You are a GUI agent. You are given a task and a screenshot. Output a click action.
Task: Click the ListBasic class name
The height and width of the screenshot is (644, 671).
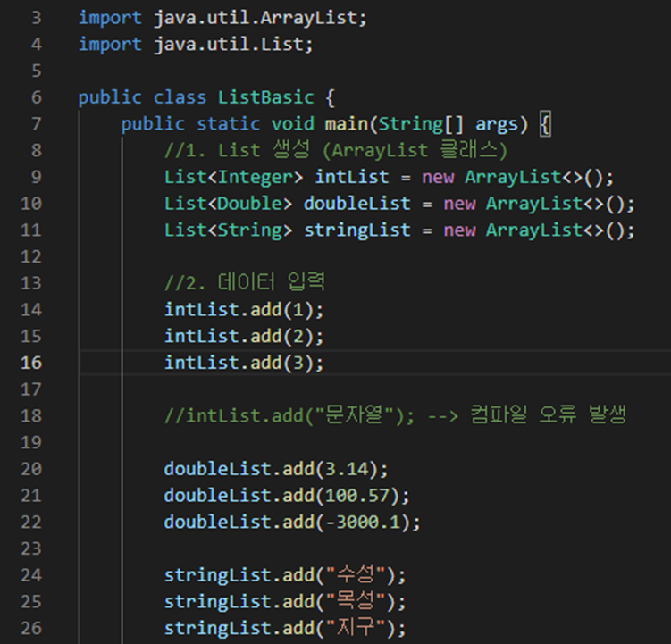pos(265,97)
